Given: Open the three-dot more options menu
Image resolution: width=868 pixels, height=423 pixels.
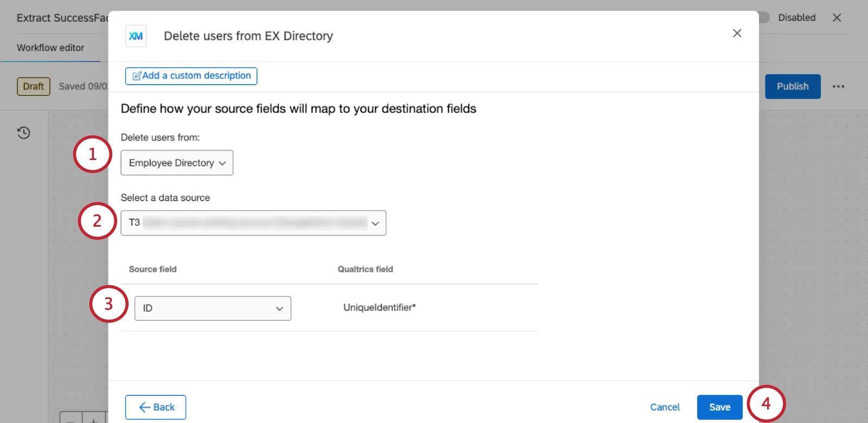Looking at the screenshot, I should pos(838,87).
